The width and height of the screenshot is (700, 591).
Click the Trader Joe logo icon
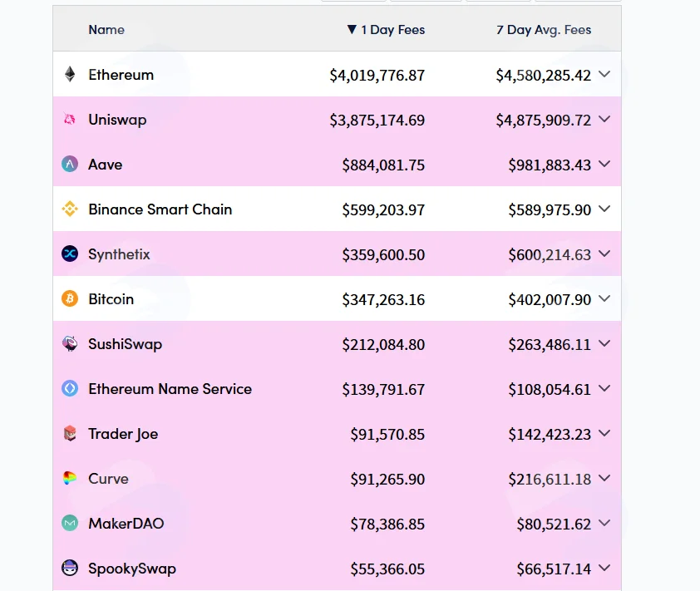coord(70,433)
